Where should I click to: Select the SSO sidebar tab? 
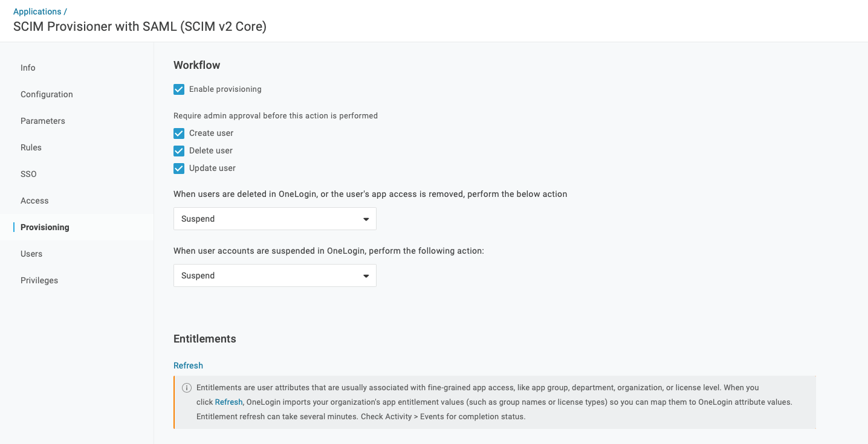(x=28, y=174)
